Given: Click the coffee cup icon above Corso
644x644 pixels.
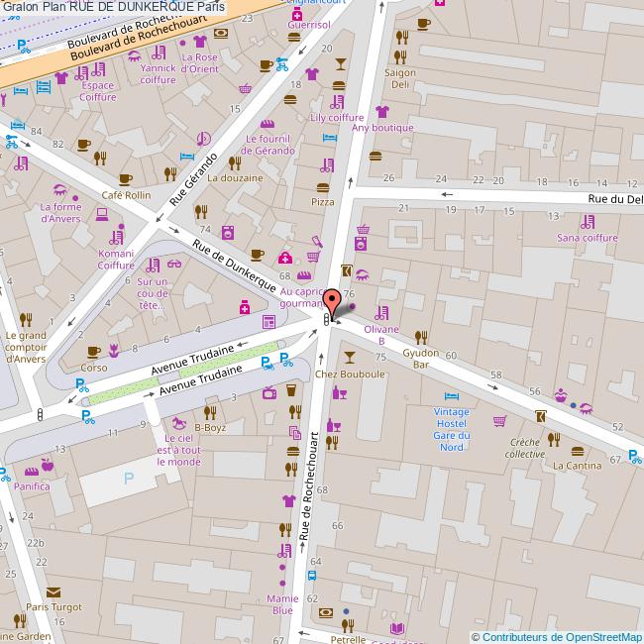Looking at the screenshot, I should click(x=94, y=351).
